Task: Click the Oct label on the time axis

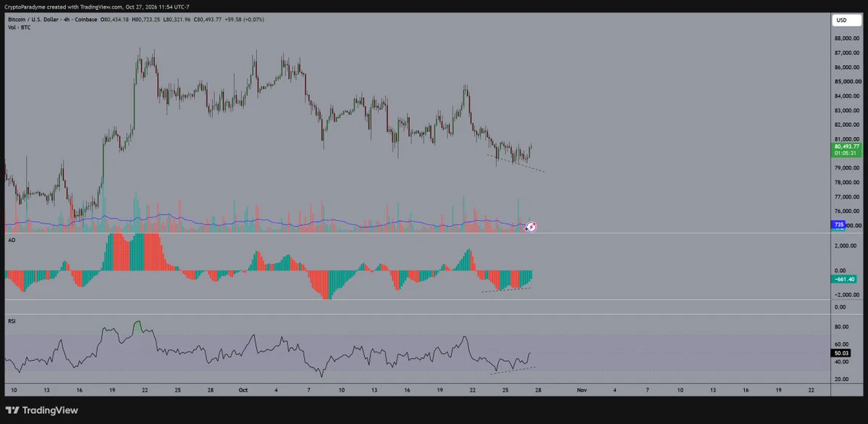Action: (243, 390)
